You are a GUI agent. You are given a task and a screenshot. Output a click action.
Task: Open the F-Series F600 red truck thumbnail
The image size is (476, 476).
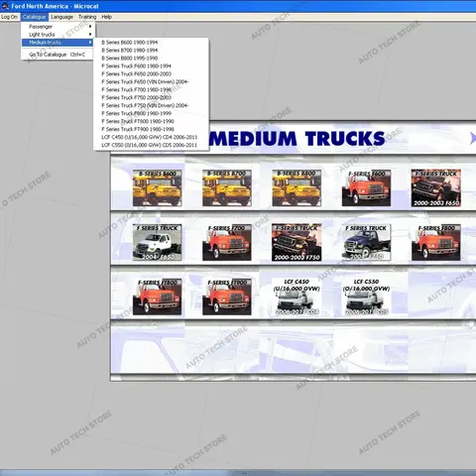point(366,188)
